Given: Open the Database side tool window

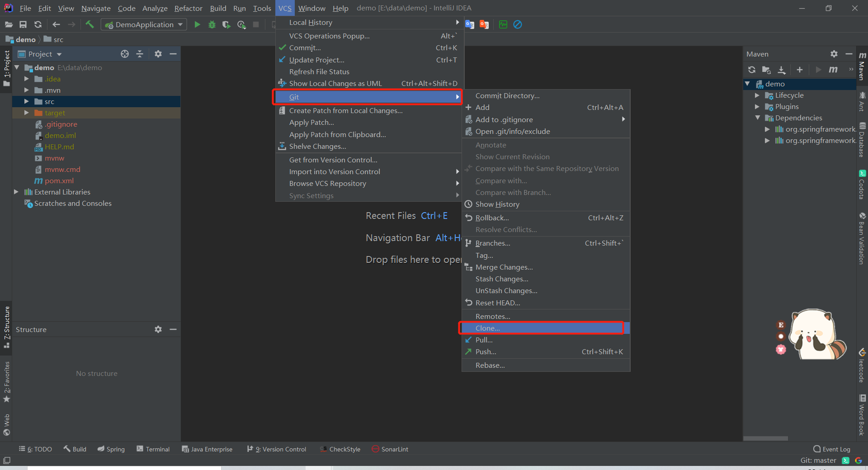Looking at the screenshot, I should [862, 140].
